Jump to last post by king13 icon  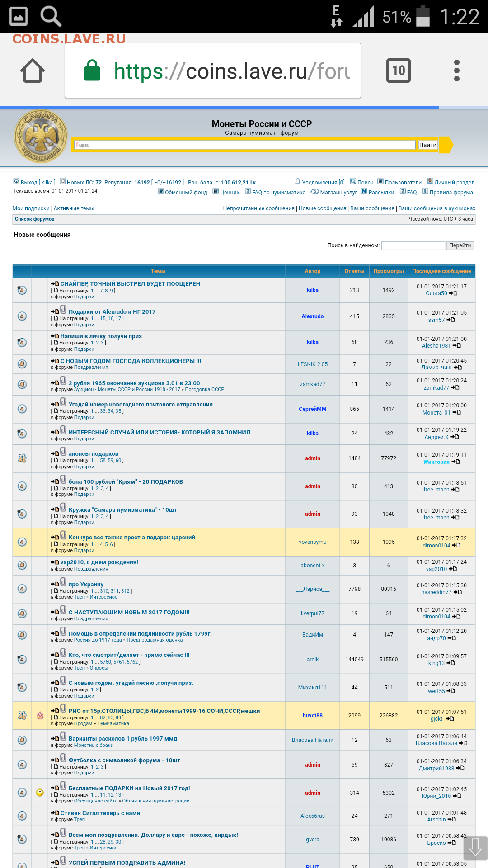click(450, 663)
